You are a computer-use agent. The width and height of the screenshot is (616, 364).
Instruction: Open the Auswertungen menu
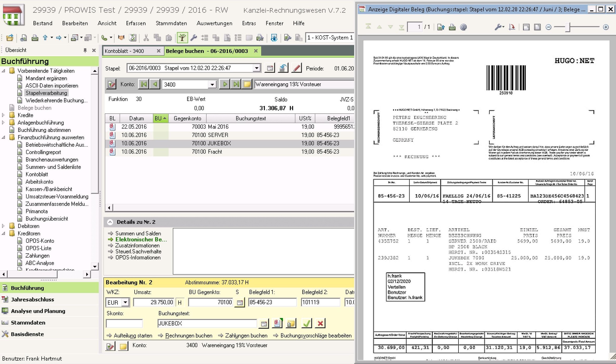coord(214,23)
